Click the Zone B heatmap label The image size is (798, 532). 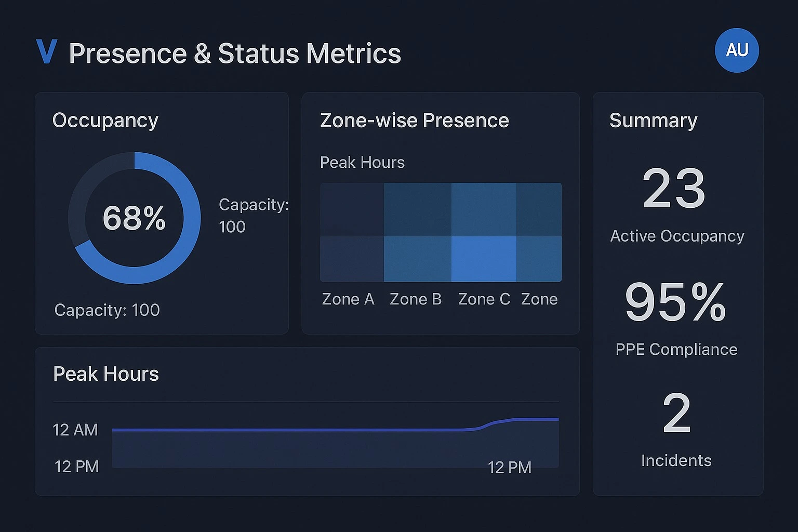[415, 299]
